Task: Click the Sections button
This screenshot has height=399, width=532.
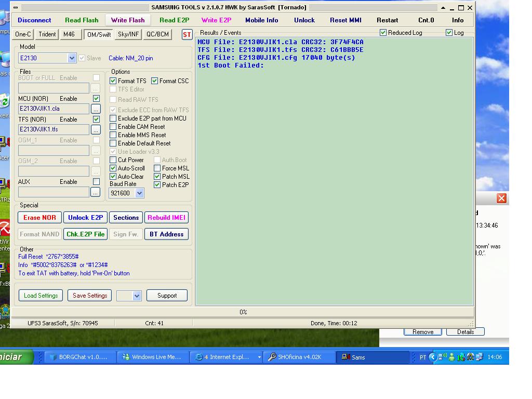Action: click(126, 218)
